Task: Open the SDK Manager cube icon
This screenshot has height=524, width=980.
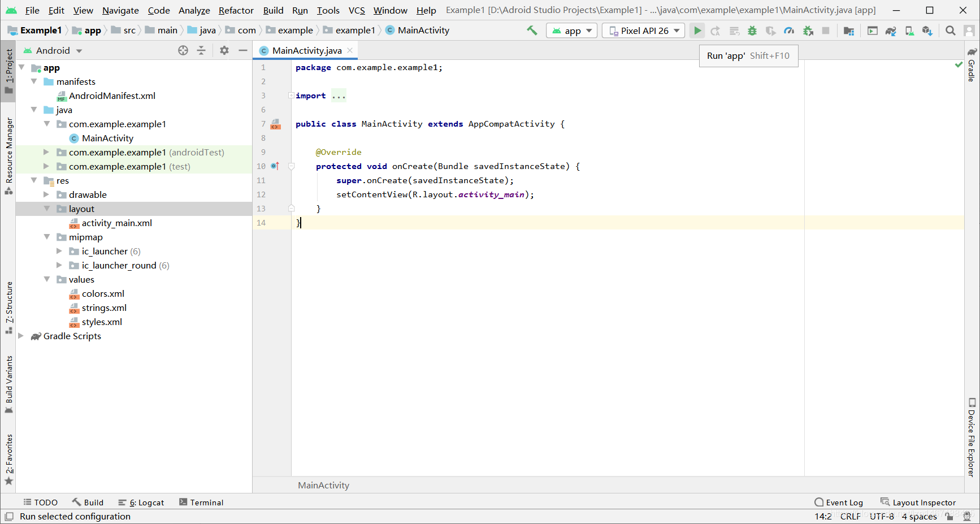Action: 927,31
